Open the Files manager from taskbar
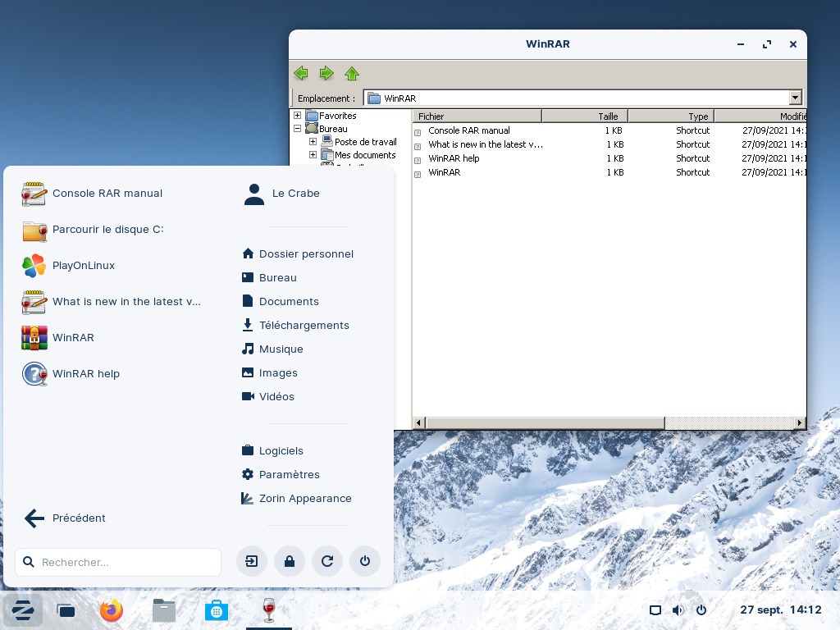Screen dimensions: 840x630 [x=163, y=610]
